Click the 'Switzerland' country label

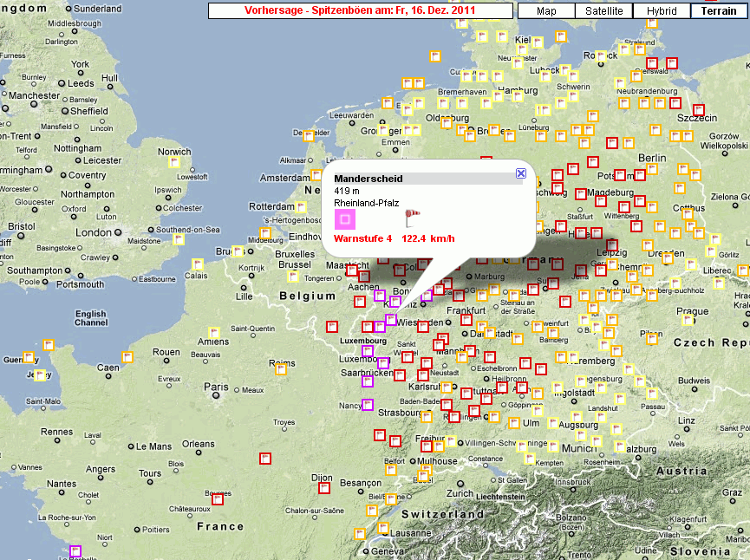[442, 514]
